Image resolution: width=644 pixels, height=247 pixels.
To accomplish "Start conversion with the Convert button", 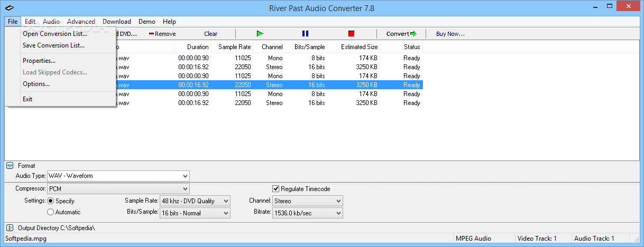I will [x=401, y=34].
